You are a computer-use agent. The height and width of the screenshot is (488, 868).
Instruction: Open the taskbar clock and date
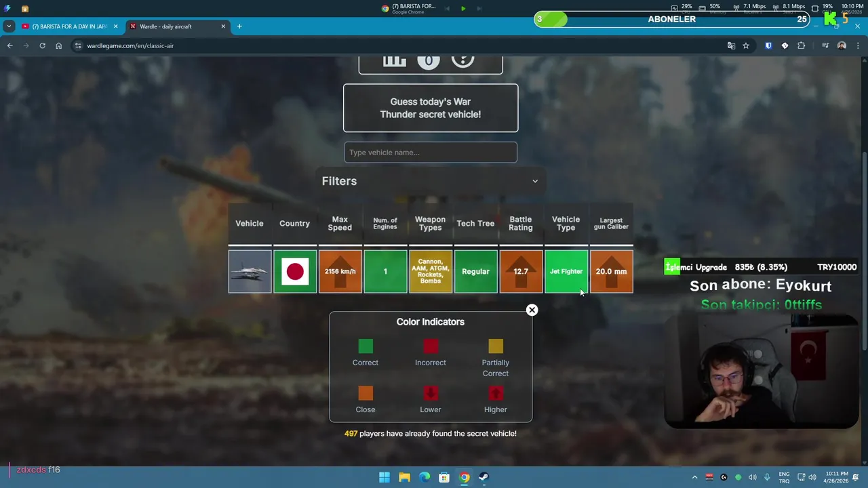pos(837,477)
